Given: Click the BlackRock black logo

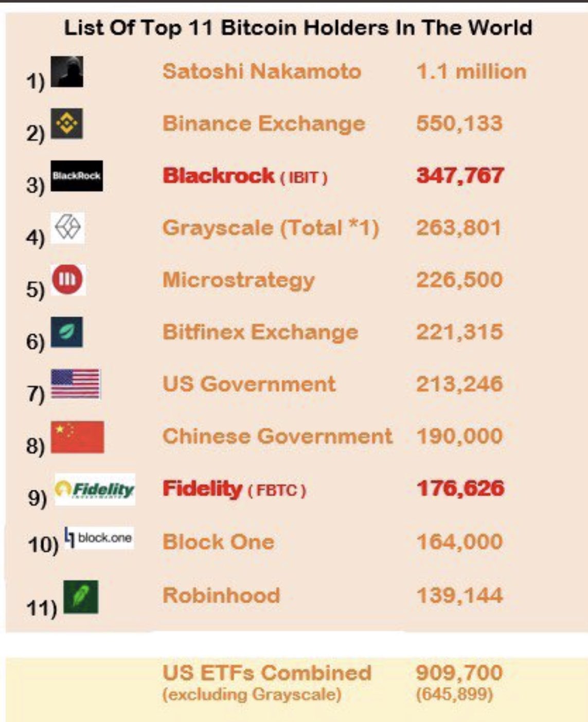Looking at the screenshot, I should 77,176.
